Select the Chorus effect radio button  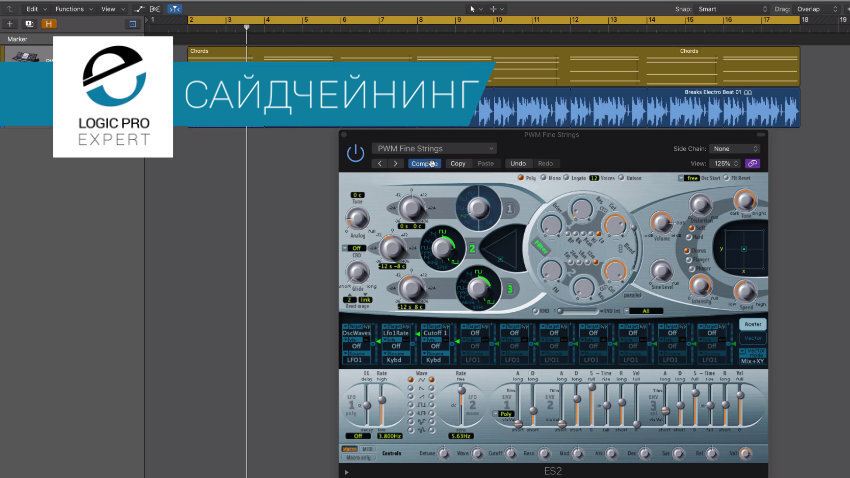[x=687, y=251]
